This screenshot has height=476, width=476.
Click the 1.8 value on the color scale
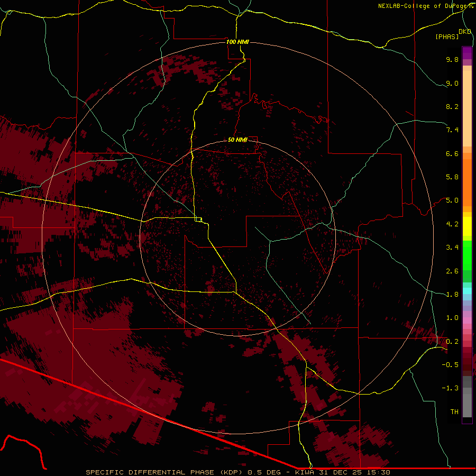452,295
